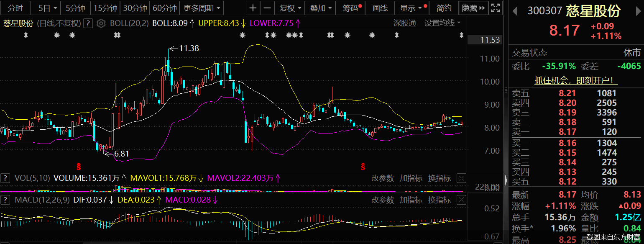This screenshot has height=244, width=644.
Task: Close the VOL indicator panel
Action: 461,178
